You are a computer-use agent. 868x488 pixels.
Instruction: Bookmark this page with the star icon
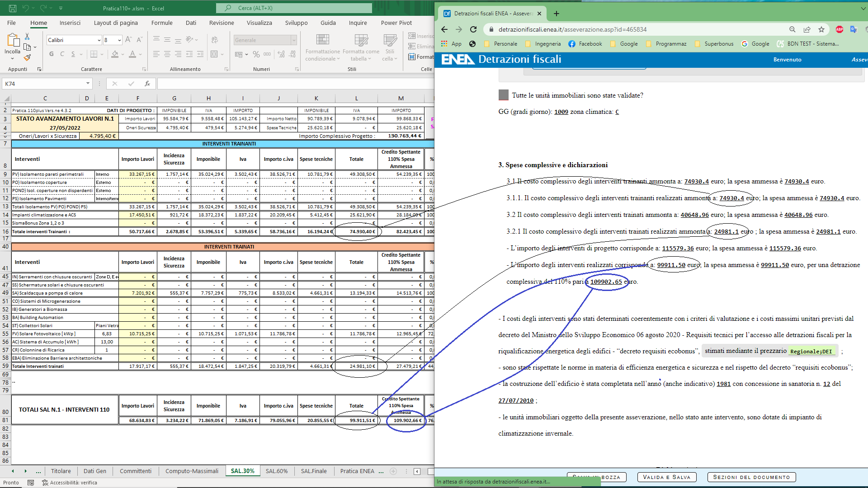[821, 29]
